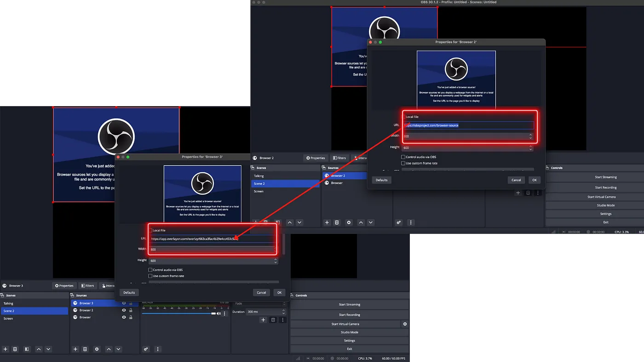
Task: Remove selected source in the Browser 2 OBS window
Action: point(337,222)
